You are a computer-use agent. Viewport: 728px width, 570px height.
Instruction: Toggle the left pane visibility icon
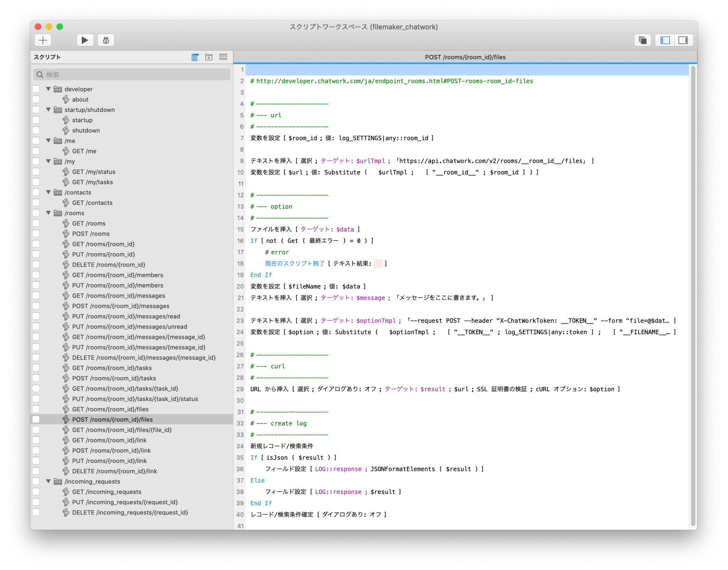point(664,40)
